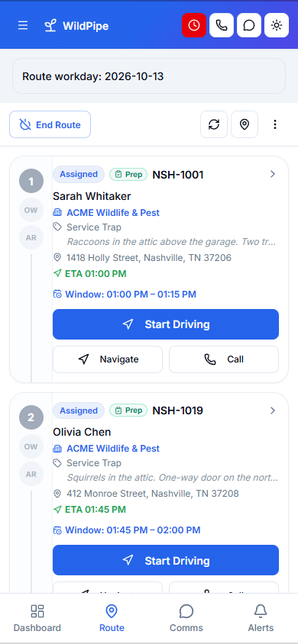Open map pin location button
The image size is (298, 644).
(245, 124)
